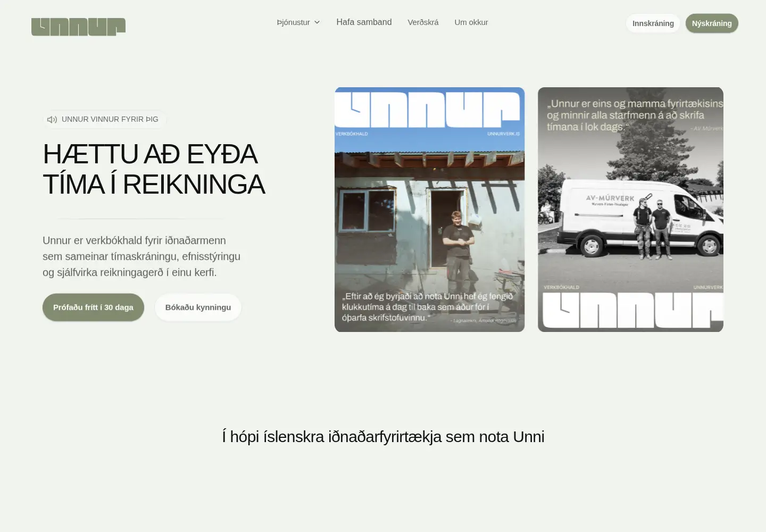Click the Innskráning login button
Screen dimensions: 766x532
(x=653, y=23)
